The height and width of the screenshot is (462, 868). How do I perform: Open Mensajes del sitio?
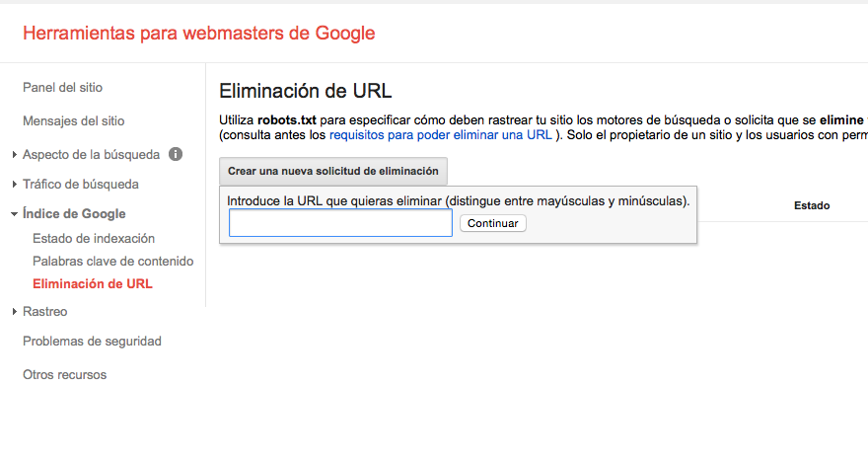click(74, 120)
